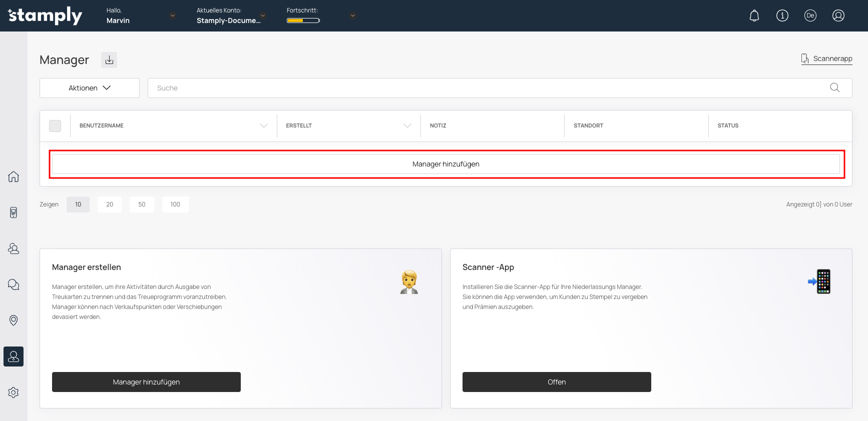
Task: Open the user profile icon
Action: click(838, 16)
